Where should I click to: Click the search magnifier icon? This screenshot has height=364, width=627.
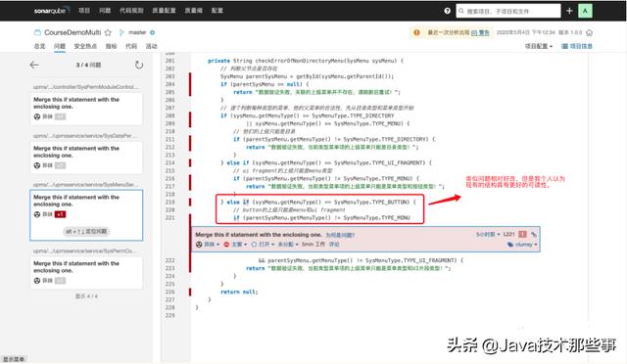tap(461, 11)
